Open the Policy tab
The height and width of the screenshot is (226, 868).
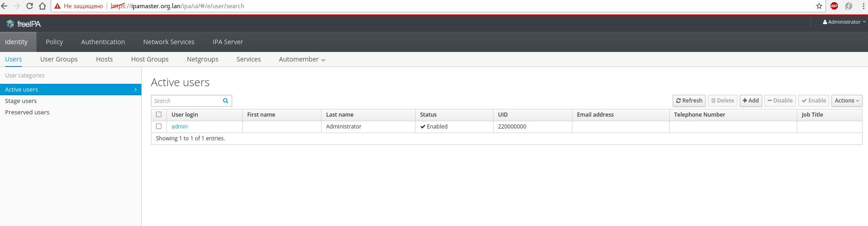click(x=54, y=42)
